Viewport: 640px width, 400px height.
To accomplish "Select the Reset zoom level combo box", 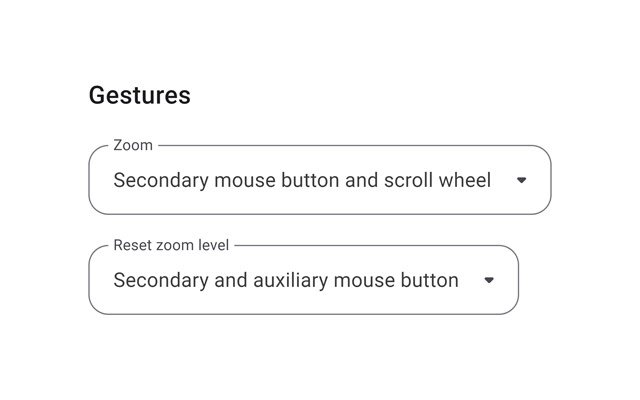I will (x=303, y=280).
